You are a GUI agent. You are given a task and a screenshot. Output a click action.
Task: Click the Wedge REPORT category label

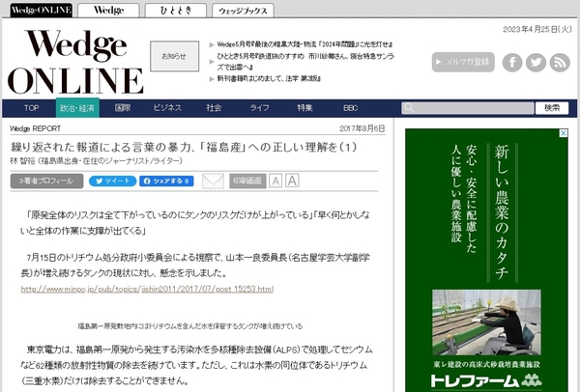pos(35,128)
